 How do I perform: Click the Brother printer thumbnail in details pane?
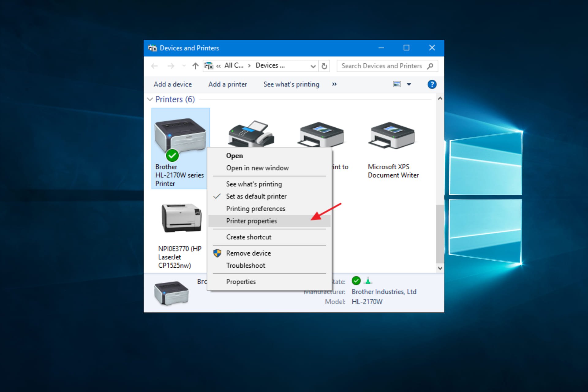[171, 293]
